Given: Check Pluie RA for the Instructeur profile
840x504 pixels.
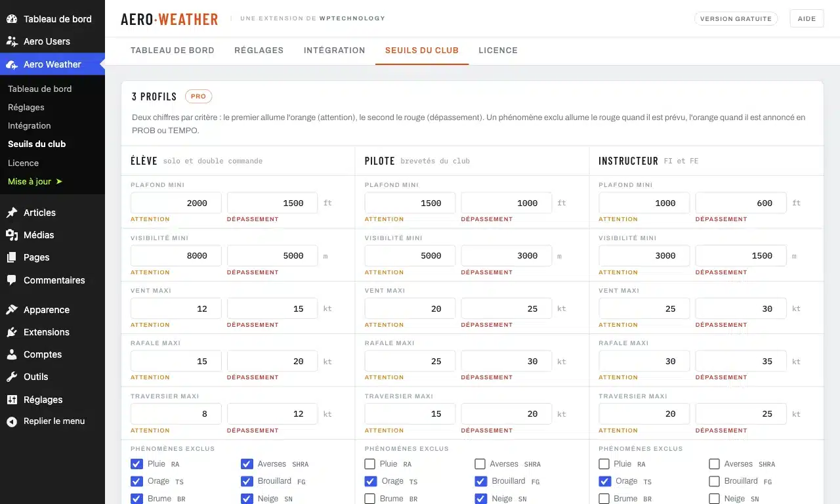Looking at the screenshot, I should pyautogui.click(x=604, y=464).
